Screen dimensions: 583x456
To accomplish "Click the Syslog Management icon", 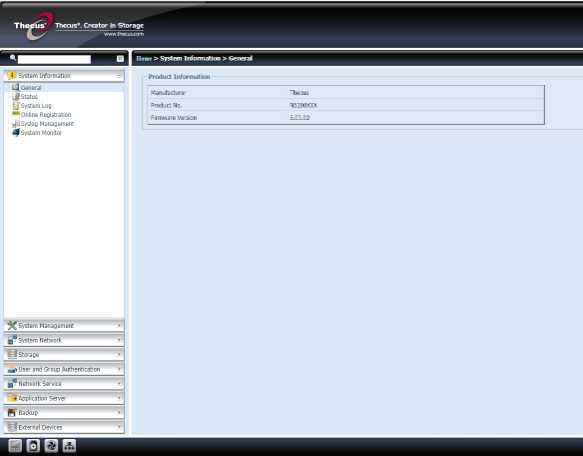I will point(16,123).
